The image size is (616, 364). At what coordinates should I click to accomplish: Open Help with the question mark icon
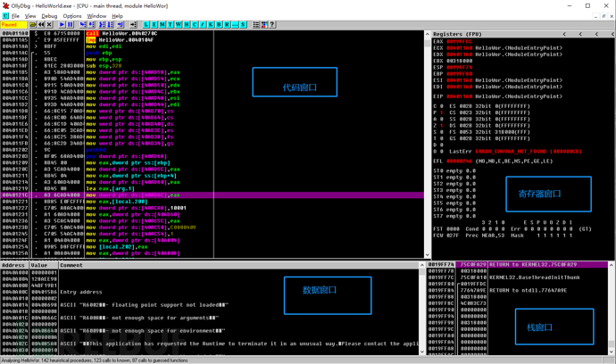point(272,24)
